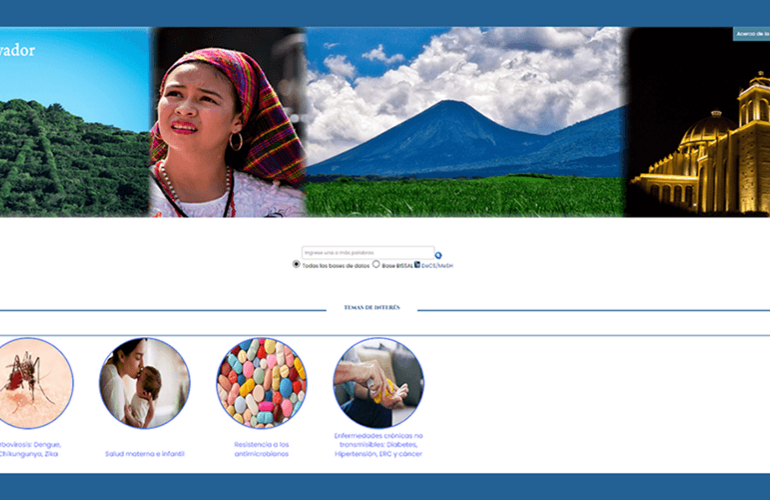The height and width of the screenshot is (500, 770).
Task: Open the chronic diseases circle image
Action: pos(378,383)
